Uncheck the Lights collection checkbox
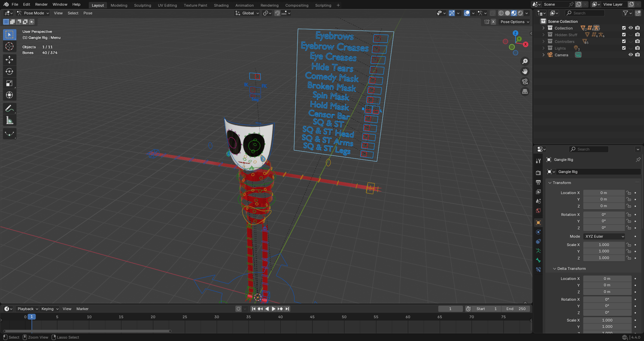Viewport: 644px width, 341px height. pos(624,48)
